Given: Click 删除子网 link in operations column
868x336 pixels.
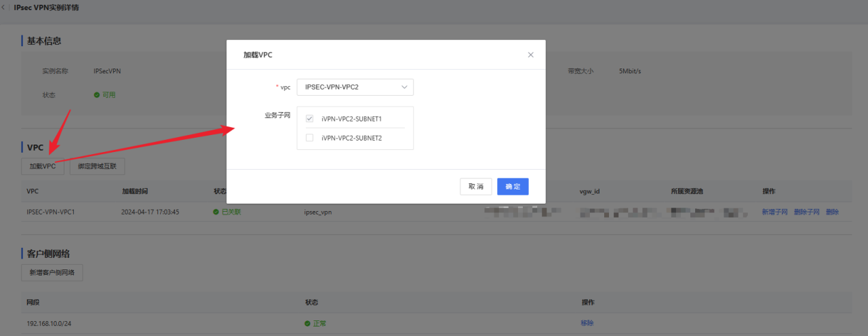Looking at the screenshot, I should click(x=806, y=212).
